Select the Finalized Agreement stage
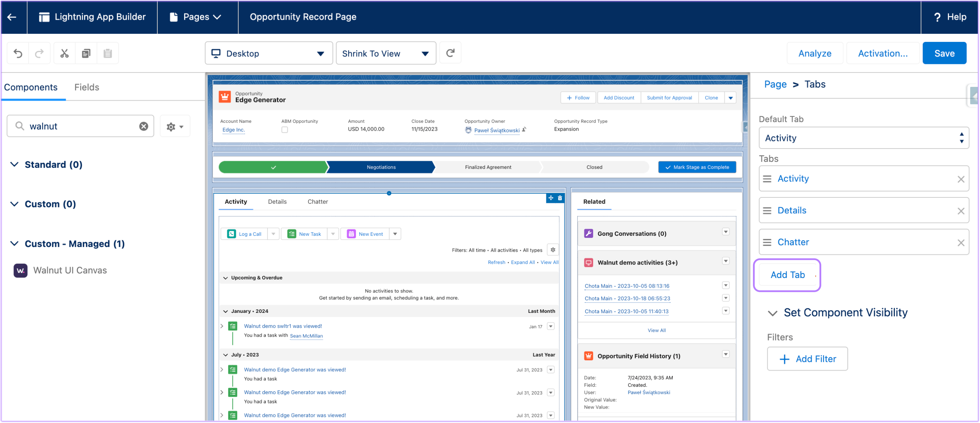The height and width of the screenshot is (423, 980). (x=488, y=167)
